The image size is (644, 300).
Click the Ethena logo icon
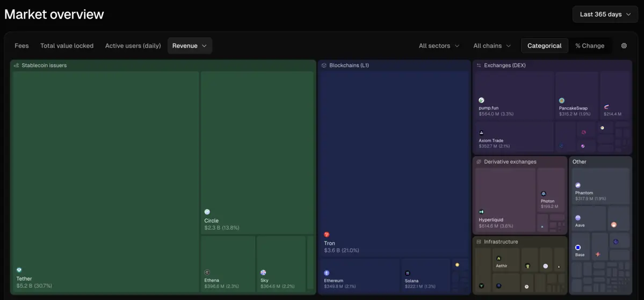[207, 273]
